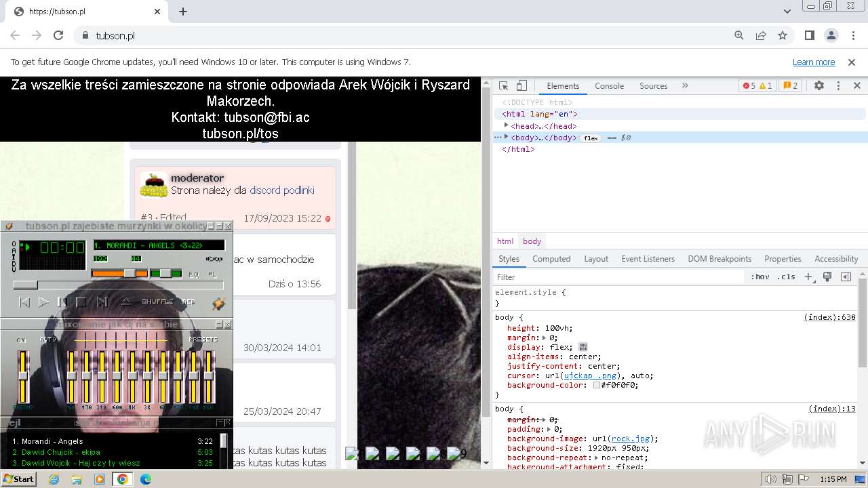868x488 pixels.
Task: Switch to the Console tab
Action: click(x=609, y=86)
